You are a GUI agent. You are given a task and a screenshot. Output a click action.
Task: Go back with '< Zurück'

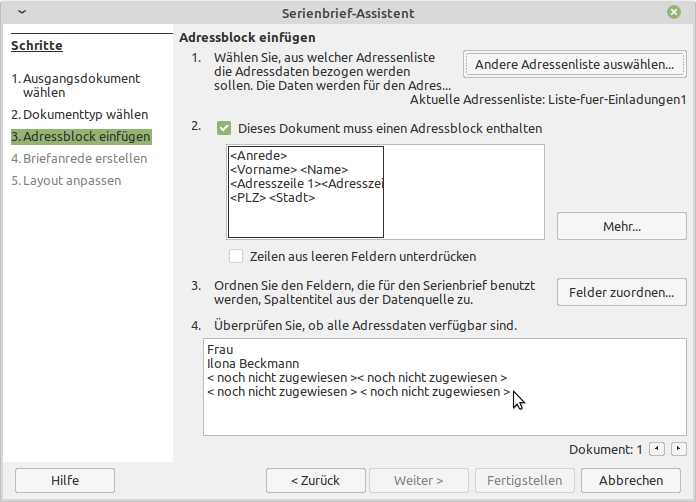(x=316, y=480)
